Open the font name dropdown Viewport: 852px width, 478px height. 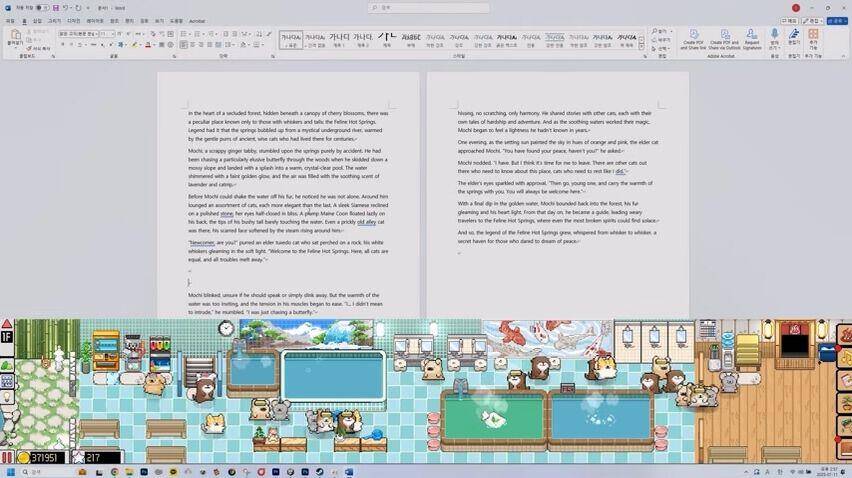(x=96, y=34)
